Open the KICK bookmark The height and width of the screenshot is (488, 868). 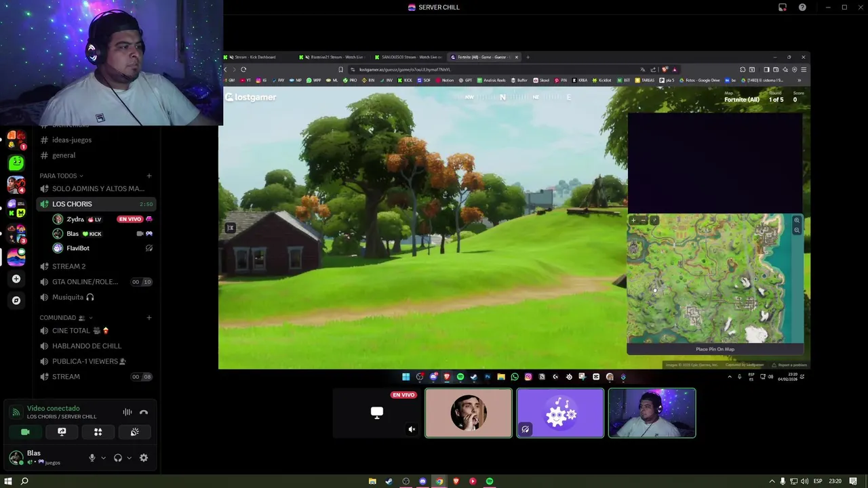406,80
